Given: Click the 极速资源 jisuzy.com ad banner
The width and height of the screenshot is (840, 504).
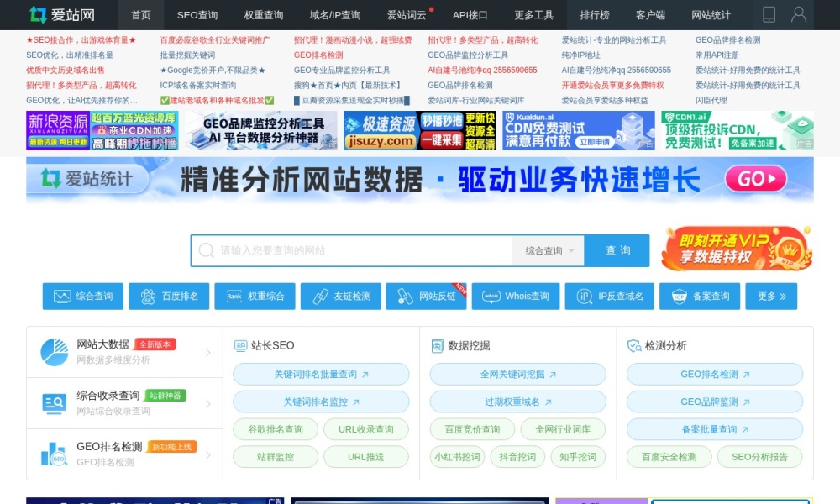Looking at the screenshot, I should tap(420, 131).
